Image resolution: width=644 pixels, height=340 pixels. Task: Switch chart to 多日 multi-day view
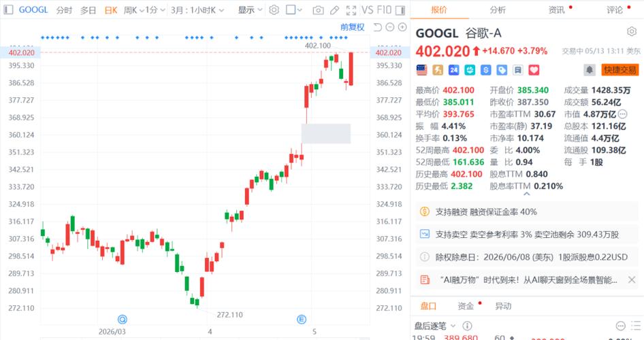(x=88, y=10)
